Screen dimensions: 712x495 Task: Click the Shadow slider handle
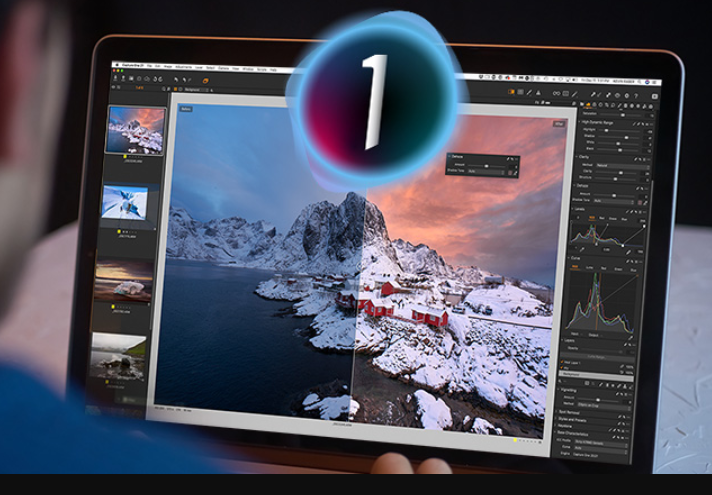pos(626,138)
